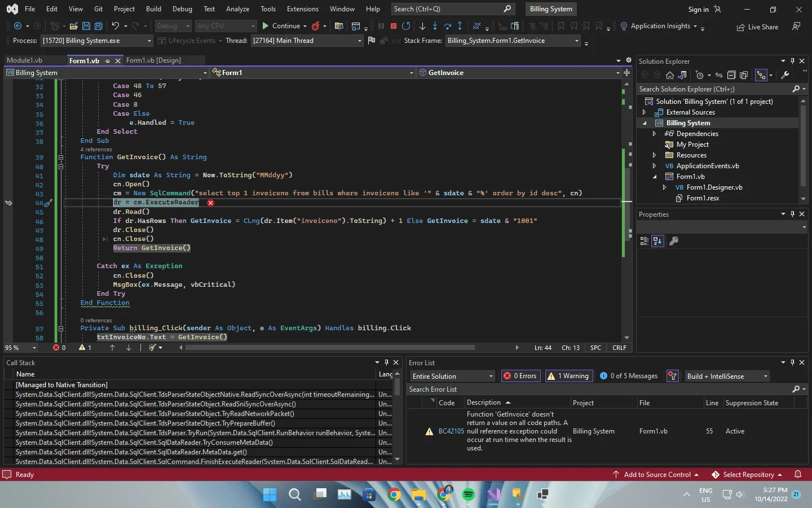Toggle pin on the Form1.vb tab
This screenshot has width=812, height=508.
point(107,60)
